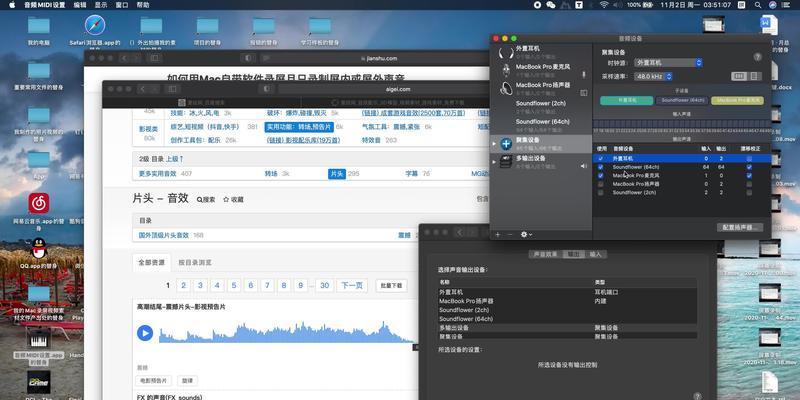Image resolution: width=800 pixels, height=400 pixels.
Task: Switch to 按目录浏览 tab
Action: pos(195,263)
